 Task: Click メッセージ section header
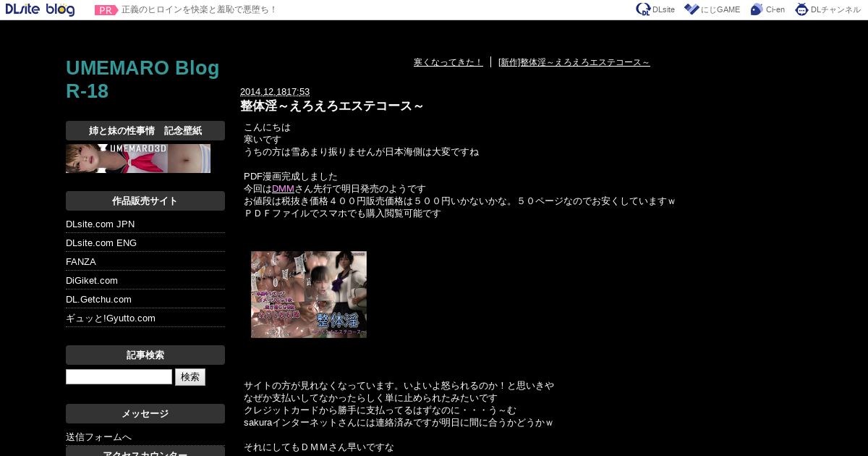[x=145, y=414]
